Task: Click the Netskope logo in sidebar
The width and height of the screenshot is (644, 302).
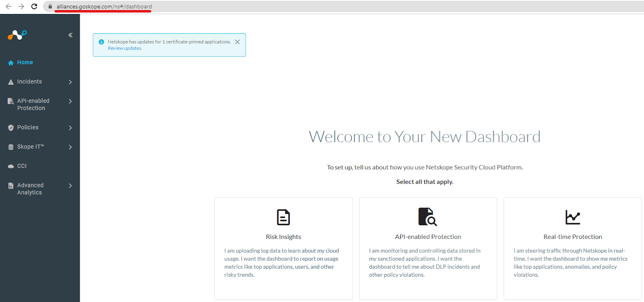Action: pos(17,35)
